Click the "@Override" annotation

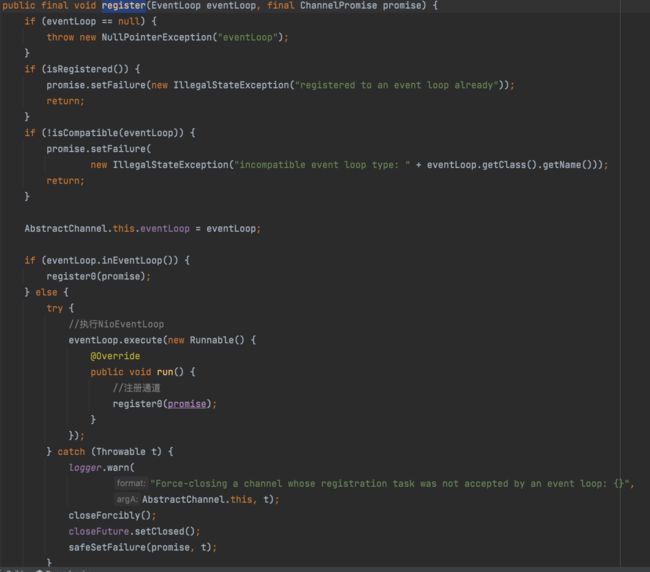click(x=115, y=356)
